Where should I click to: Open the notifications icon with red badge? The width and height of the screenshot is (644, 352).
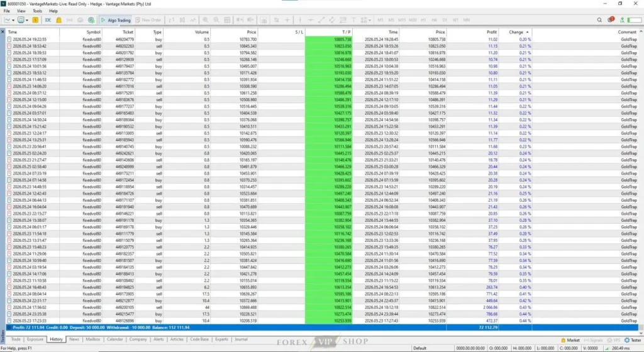click(611, 19)
